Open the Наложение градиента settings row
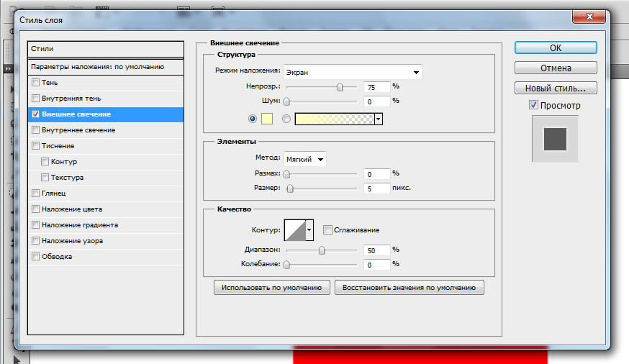 (x=106, y=225)
